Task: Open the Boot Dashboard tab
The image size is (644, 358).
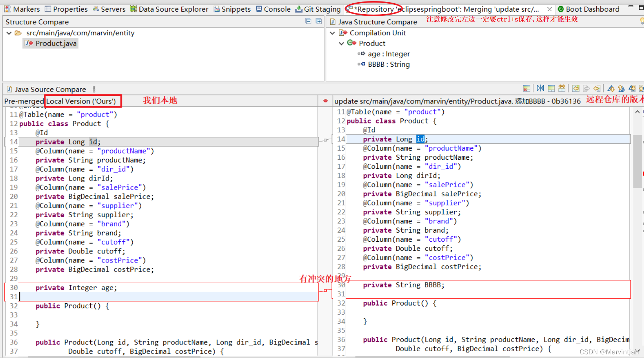Action: [x=589, y=9]
